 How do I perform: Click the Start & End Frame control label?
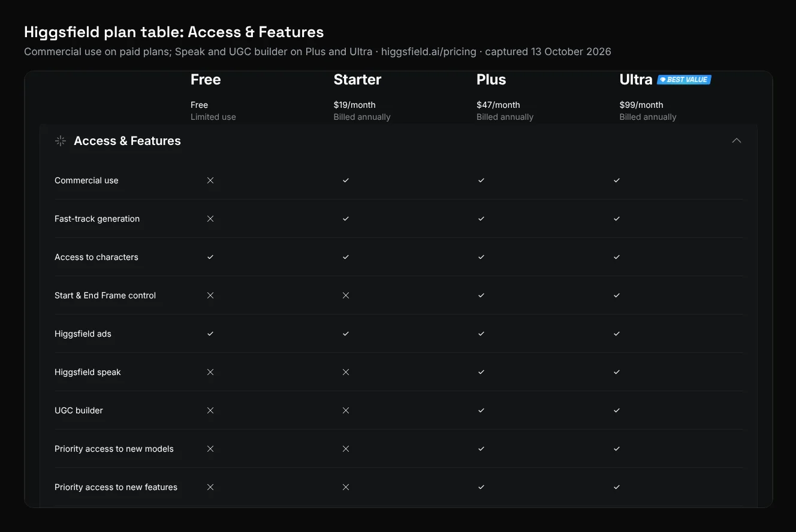105,295
